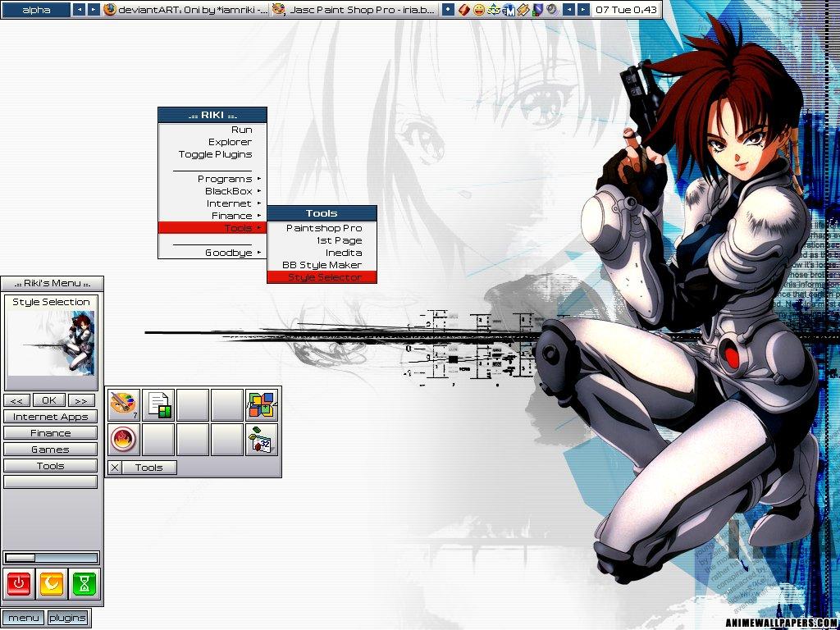840x630 pixels.
Task: Open the yellow smiley tray icon
Action: [x=479, y=10]
